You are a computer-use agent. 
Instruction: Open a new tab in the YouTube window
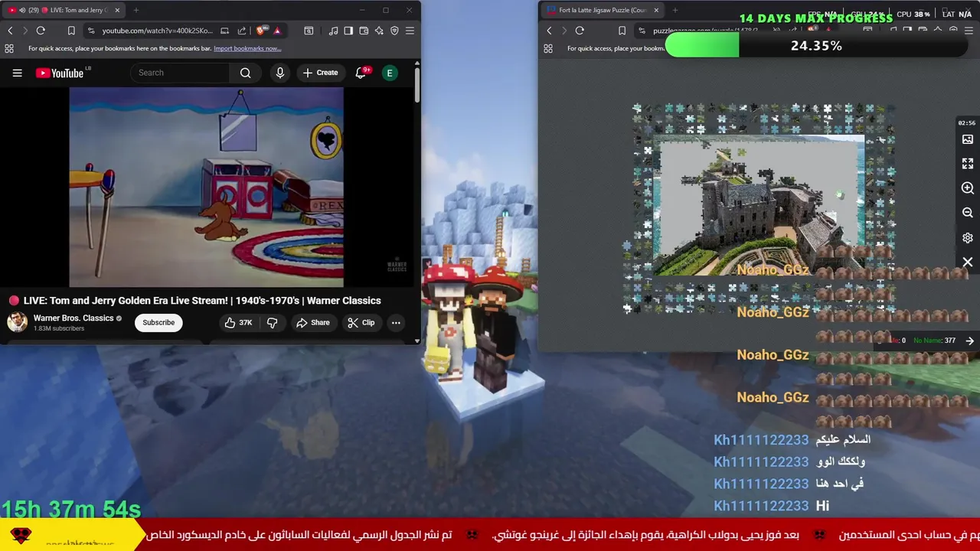tap(136, 10)
